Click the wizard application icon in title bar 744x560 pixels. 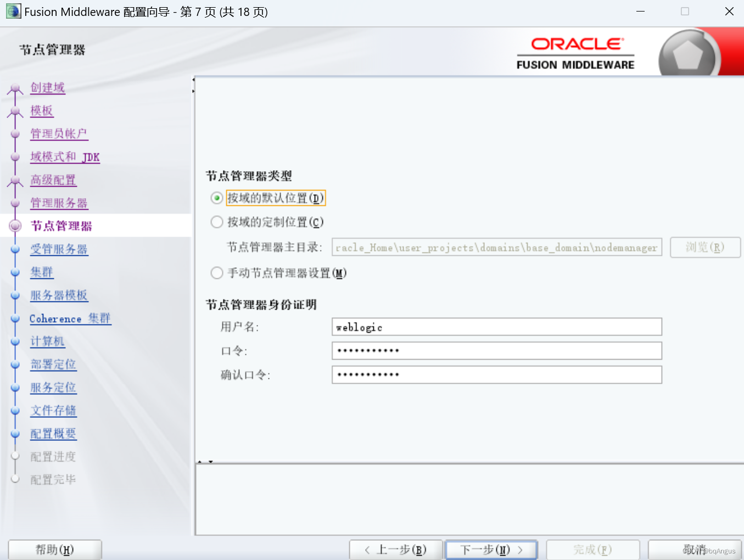click(14, 11)
